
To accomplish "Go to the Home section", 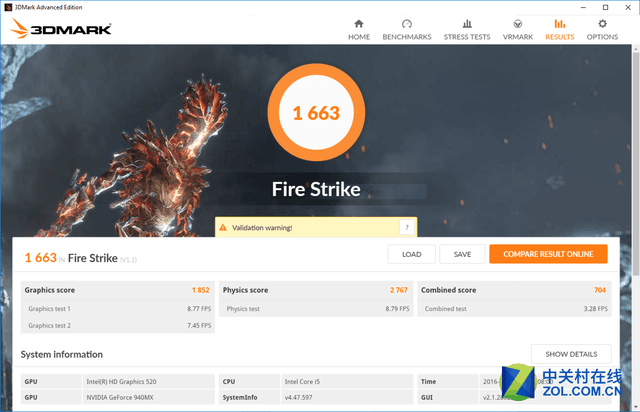I will pyautogui.click(x=359, y=30).
